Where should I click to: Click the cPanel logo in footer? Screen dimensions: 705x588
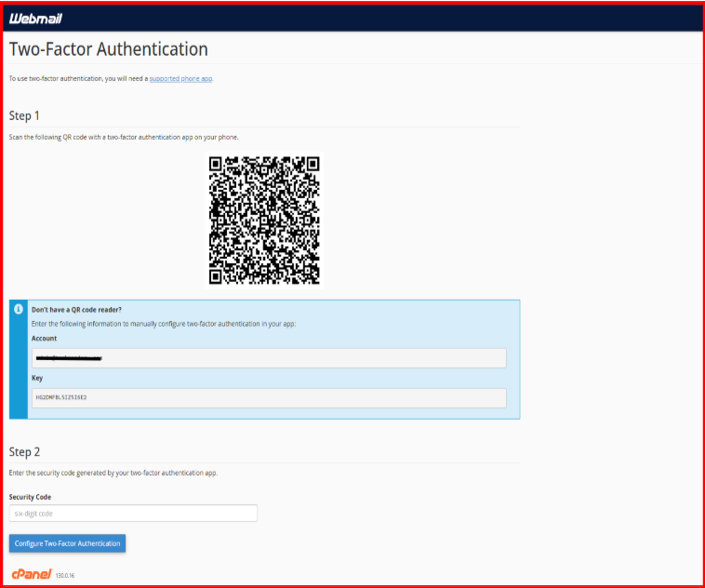tap(30, 574)
